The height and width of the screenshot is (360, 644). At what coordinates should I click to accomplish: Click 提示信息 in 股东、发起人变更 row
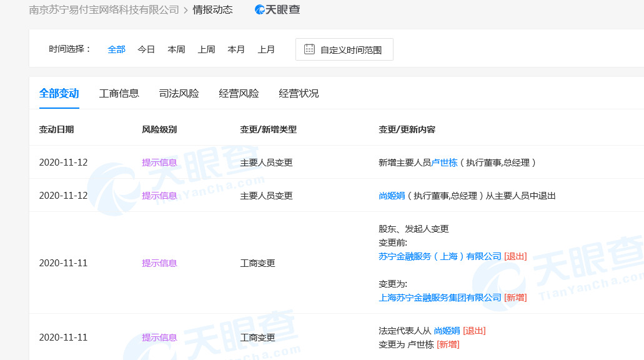[x=159, y=263]
